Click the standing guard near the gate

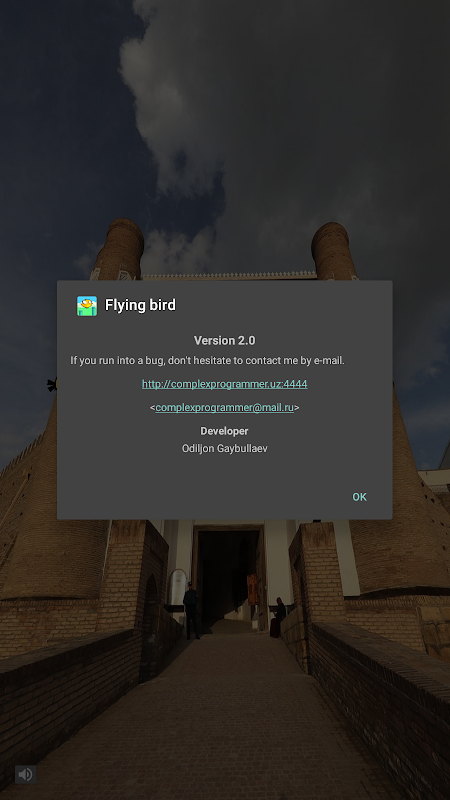(x=191, y=611)
